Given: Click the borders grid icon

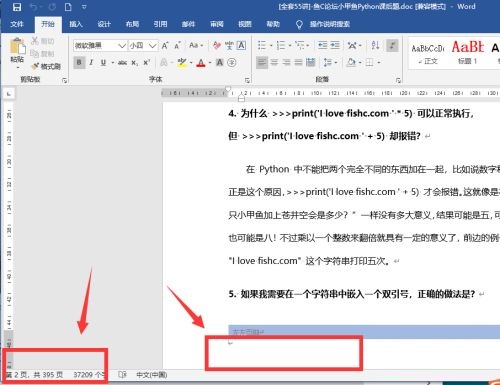Looking at the screenshot, I should 370,62.
